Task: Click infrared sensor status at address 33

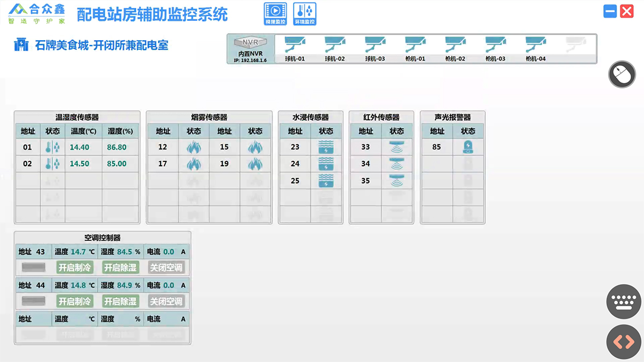Action: tap(397, 147)
